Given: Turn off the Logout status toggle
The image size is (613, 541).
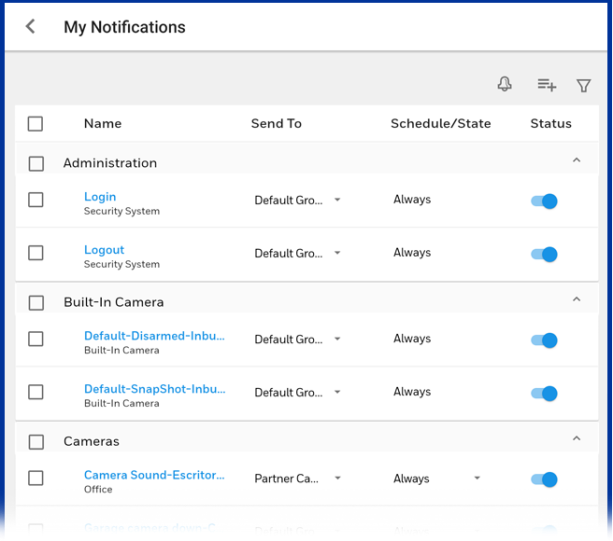Looking at the screenshot, I should coord(544,254).
